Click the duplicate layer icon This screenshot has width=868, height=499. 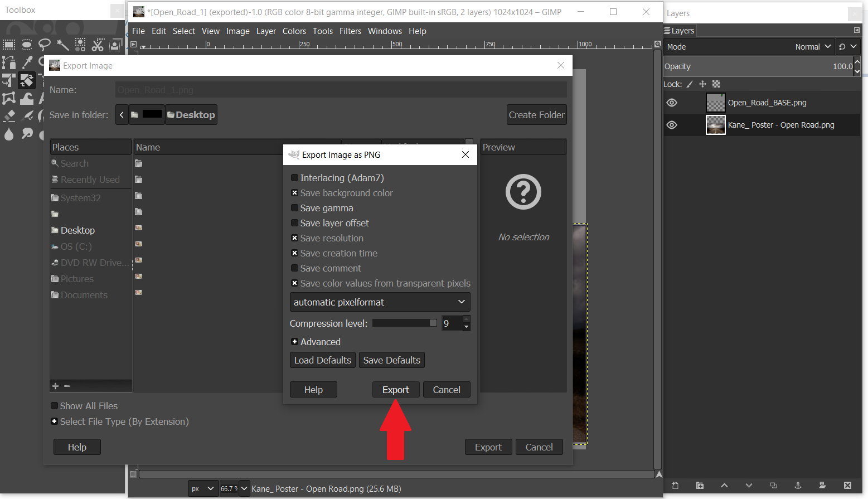point(773,486)
